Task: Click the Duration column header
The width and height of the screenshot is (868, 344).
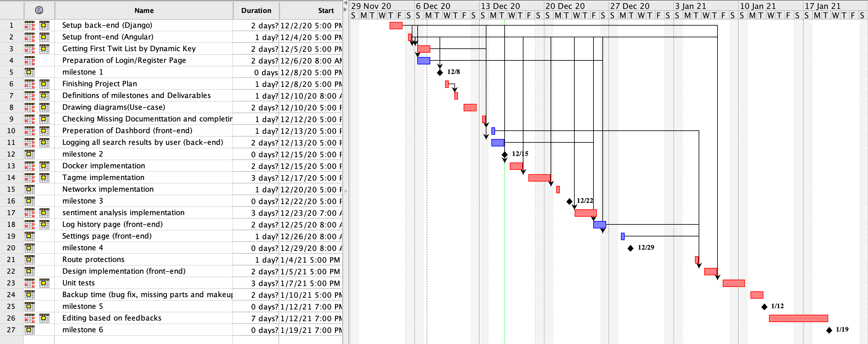Action: (256, 10)
